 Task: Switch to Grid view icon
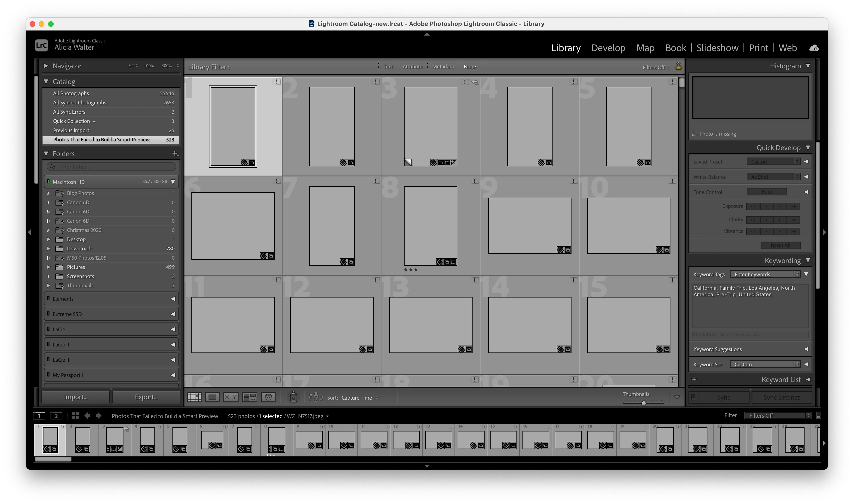point(194,397)
